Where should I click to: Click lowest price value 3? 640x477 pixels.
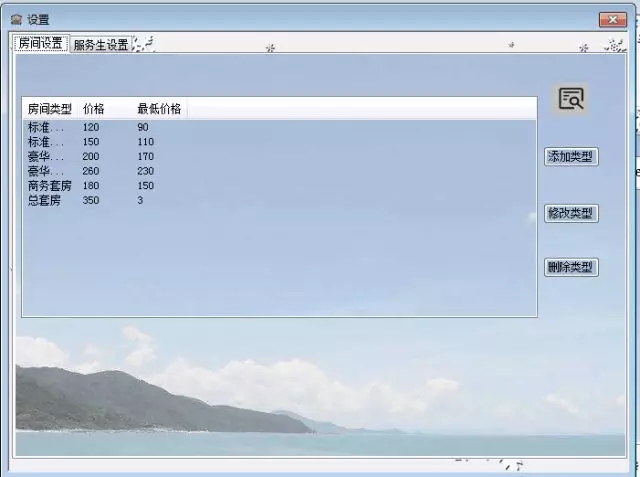pos(140,200)
